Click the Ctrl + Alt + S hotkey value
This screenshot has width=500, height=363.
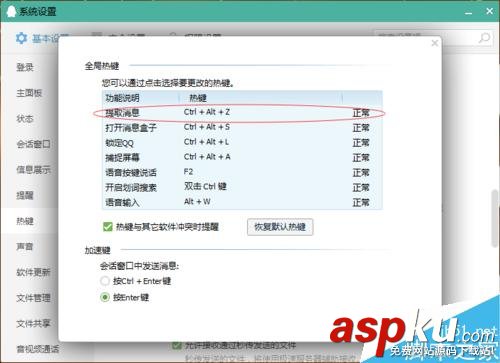coord(207,127)
